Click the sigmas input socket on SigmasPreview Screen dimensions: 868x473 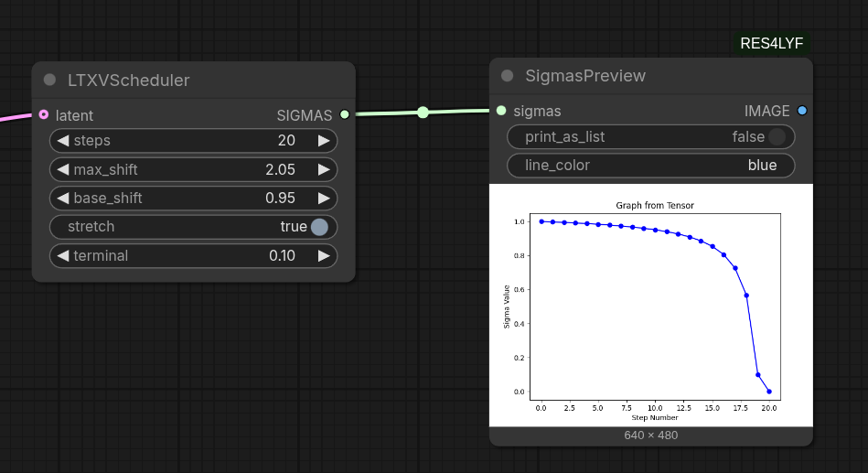pyautogui.click(x=501, y=110)
